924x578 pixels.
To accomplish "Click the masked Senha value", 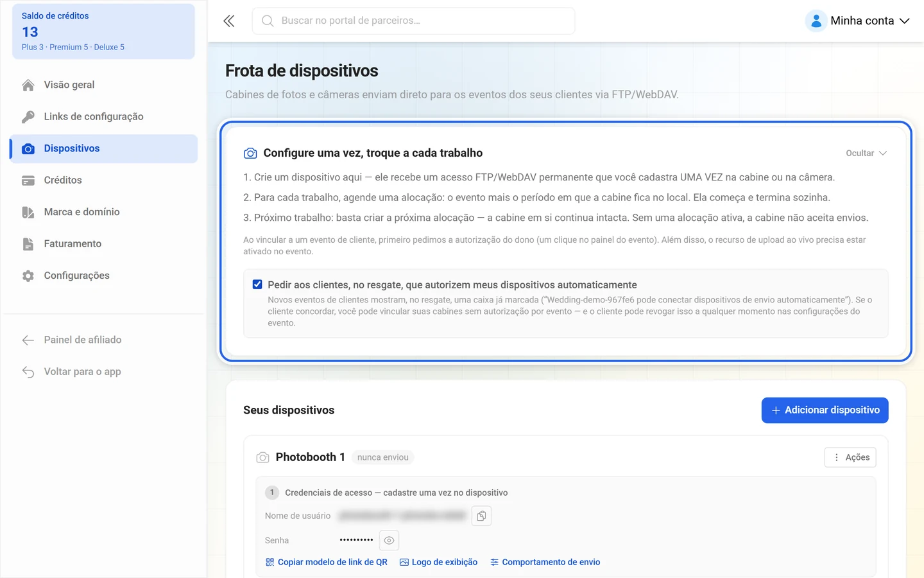I will [357, 540].
